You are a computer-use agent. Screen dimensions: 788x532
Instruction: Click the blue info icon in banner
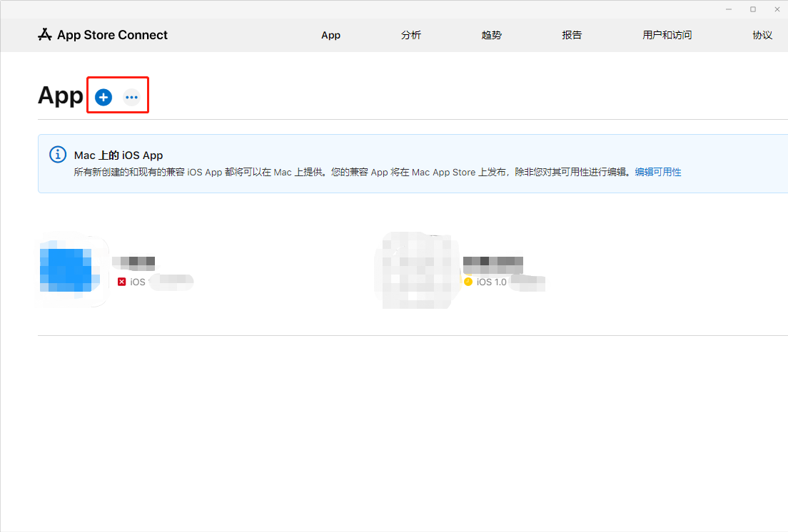coord(57,154)
